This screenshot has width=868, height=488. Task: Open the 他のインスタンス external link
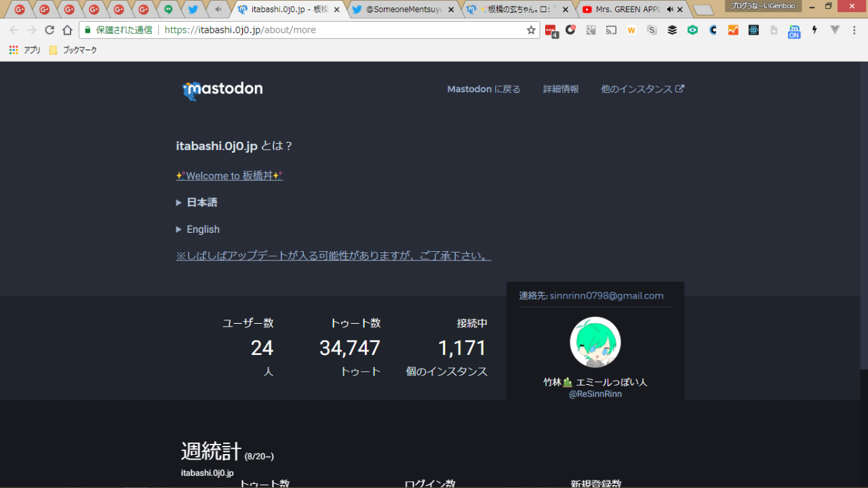click(642, 89)
